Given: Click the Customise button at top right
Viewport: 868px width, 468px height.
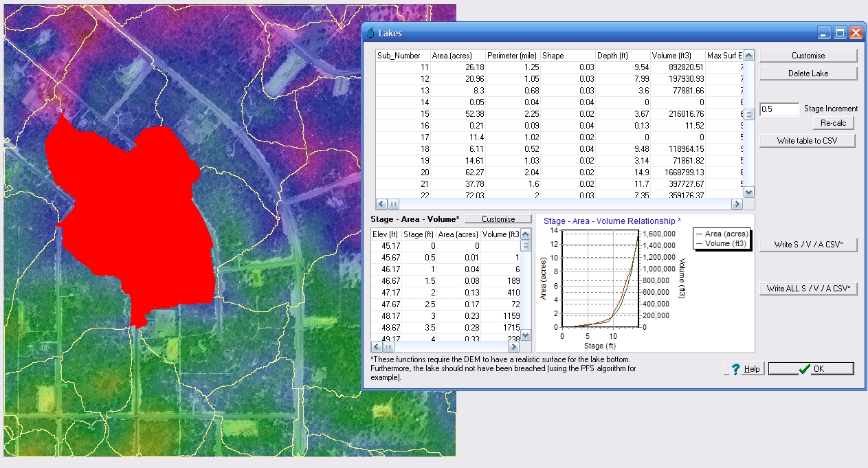Looking at the screenshot, I should click(x=808, y=56).
